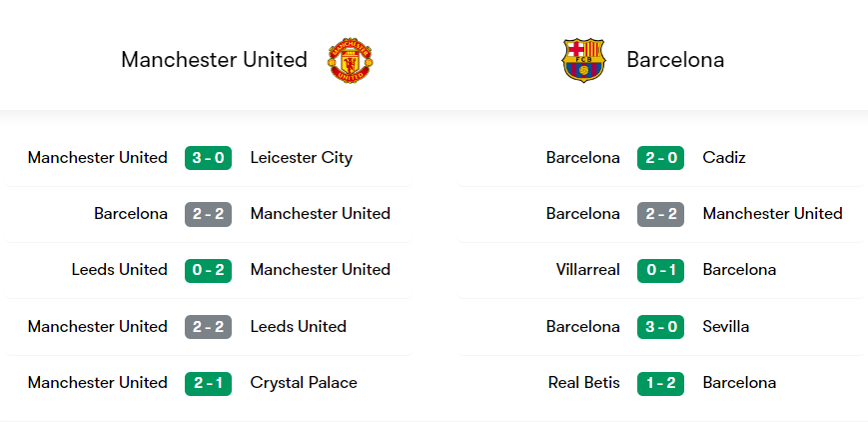Select the Cadiz team name

[x=724, y=158]
